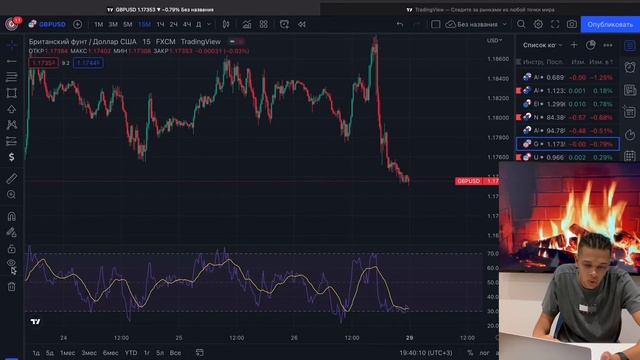The width and height of the screenshot is (640, 360).
Task: Open the USD currency dropdown on price scale
Action: click(x=494, y=40)
